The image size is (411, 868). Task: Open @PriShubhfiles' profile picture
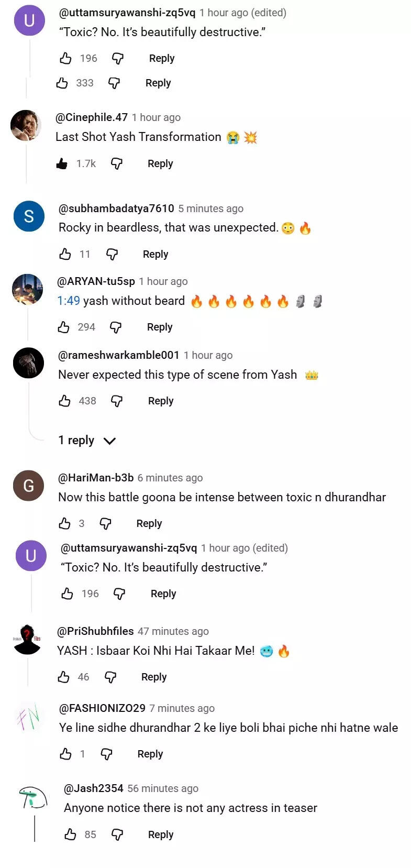pyautogui.click(x=28, y=640)
